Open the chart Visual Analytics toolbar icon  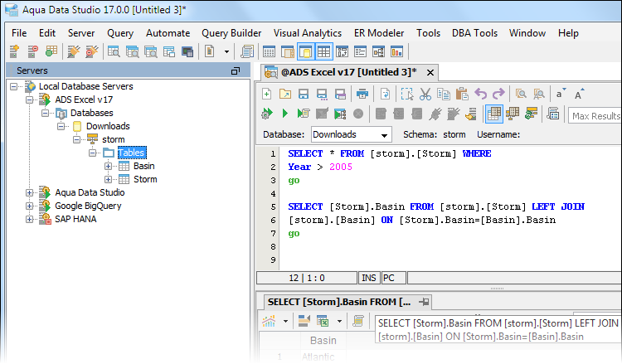(x=396, y=51)
